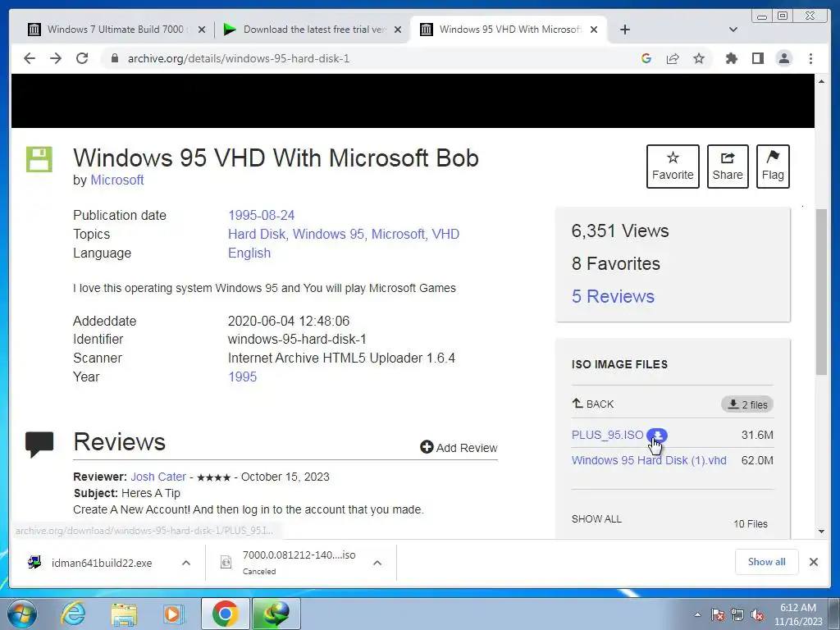Open reviewer Josh Cater's profile

point(158,477)
